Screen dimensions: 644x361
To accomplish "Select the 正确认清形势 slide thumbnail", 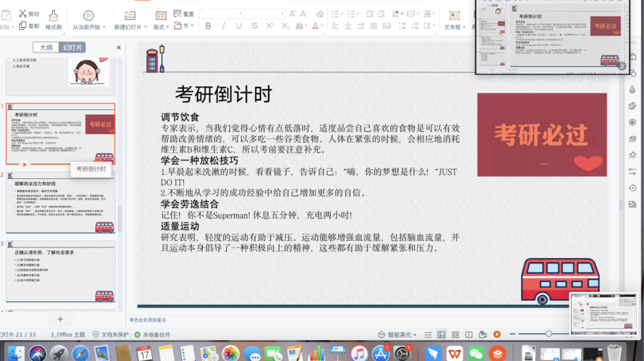I will [x=60, y=272].
